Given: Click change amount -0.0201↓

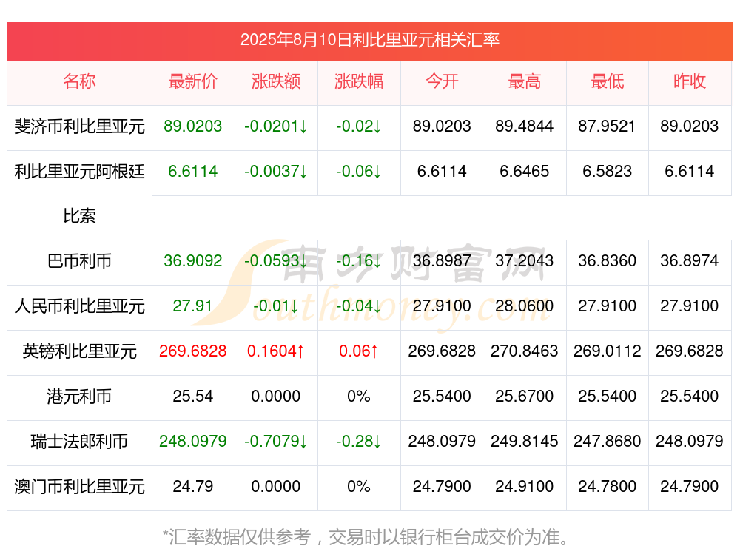Looking at the screenshot, I should coord(276,126).
